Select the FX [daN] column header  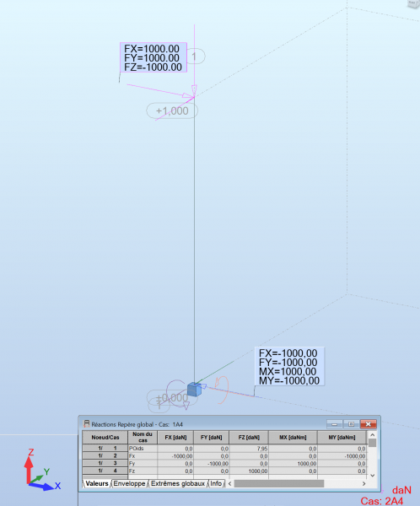click(175, 437)
